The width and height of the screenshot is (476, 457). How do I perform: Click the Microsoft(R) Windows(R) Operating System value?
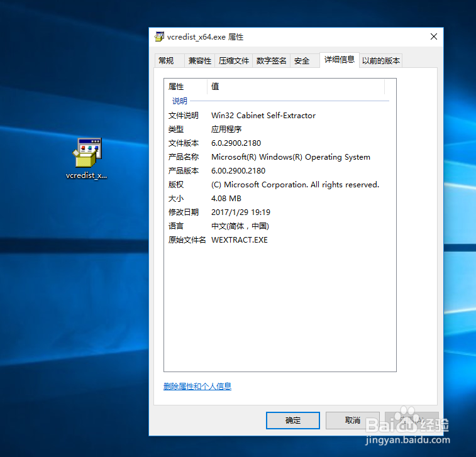[291, 157]
